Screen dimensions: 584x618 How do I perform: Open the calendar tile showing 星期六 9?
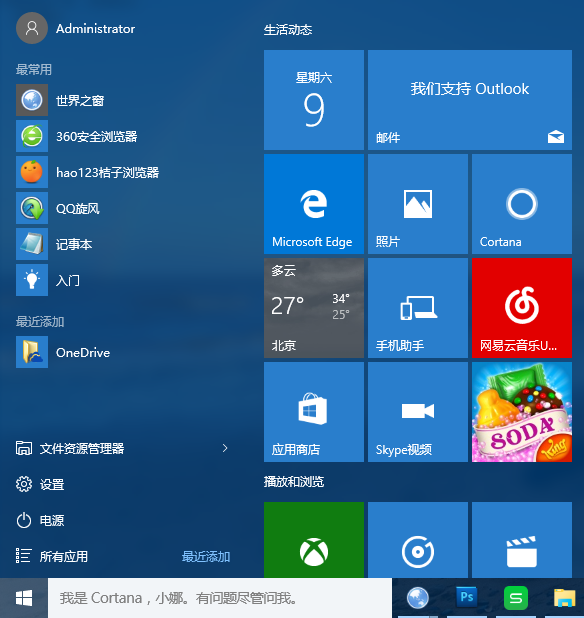point(314,100)
